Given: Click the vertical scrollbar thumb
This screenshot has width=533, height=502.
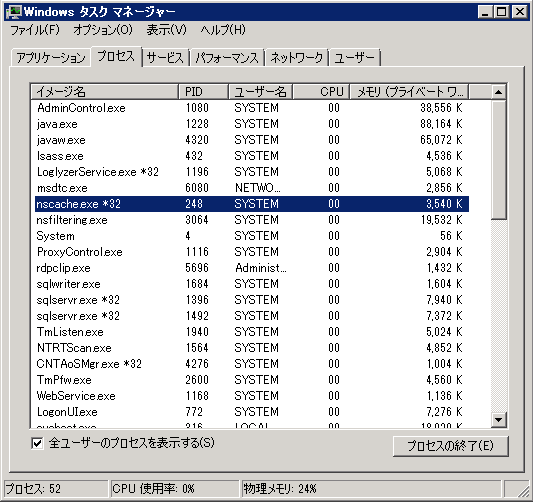Looking at the screenshot, I should pos(498,160).
